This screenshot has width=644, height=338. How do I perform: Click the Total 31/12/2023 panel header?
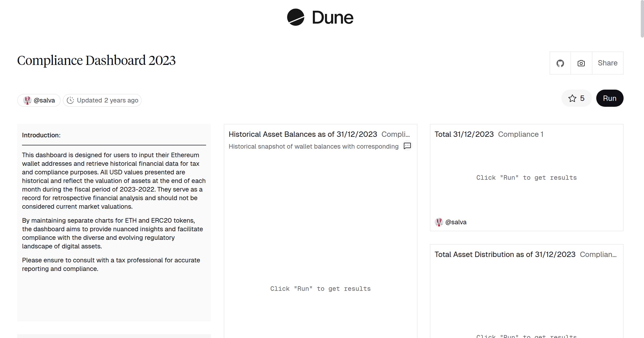[x=464, y=134]
